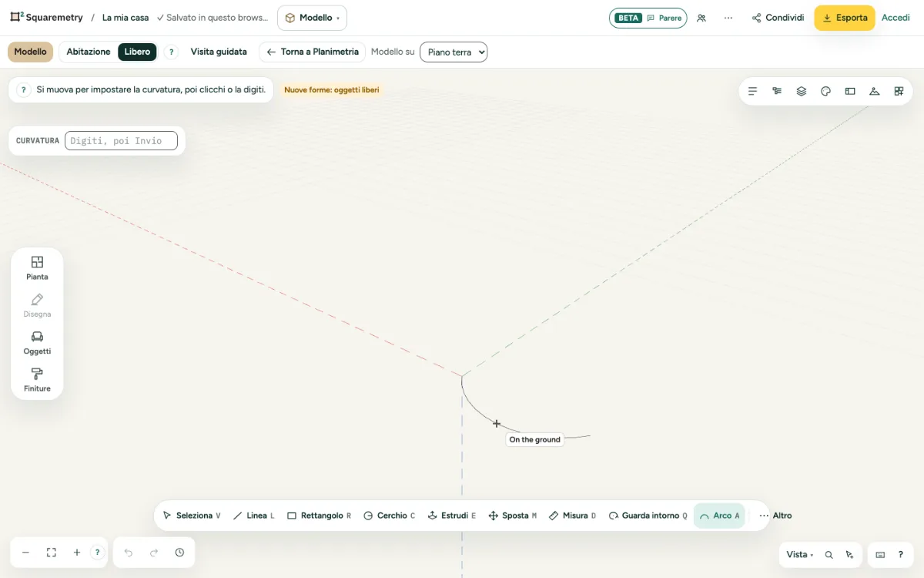Screen dimensions: 924x578
Task: Switch to Libero mode
Action: point(137,52)
